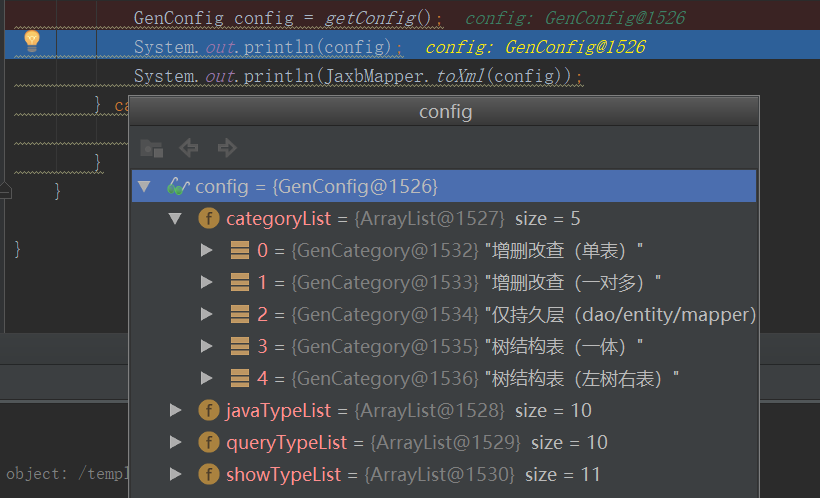This screenshot has height=498, width=820.
Task: Click the list element icon of item 3
Action: point(240,346)
